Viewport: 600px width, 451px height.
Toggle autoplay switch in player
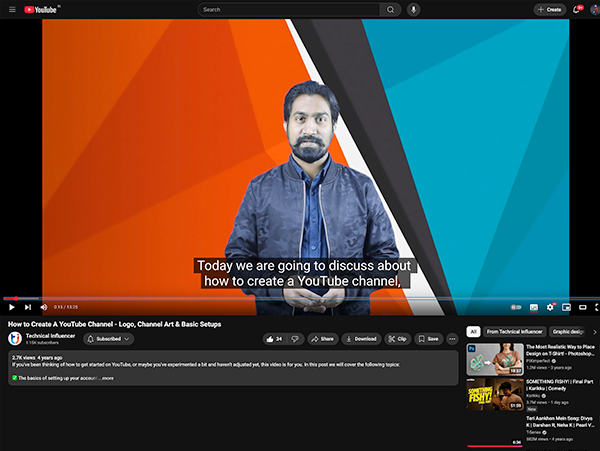pyautogui.click(x=516, y=307)
